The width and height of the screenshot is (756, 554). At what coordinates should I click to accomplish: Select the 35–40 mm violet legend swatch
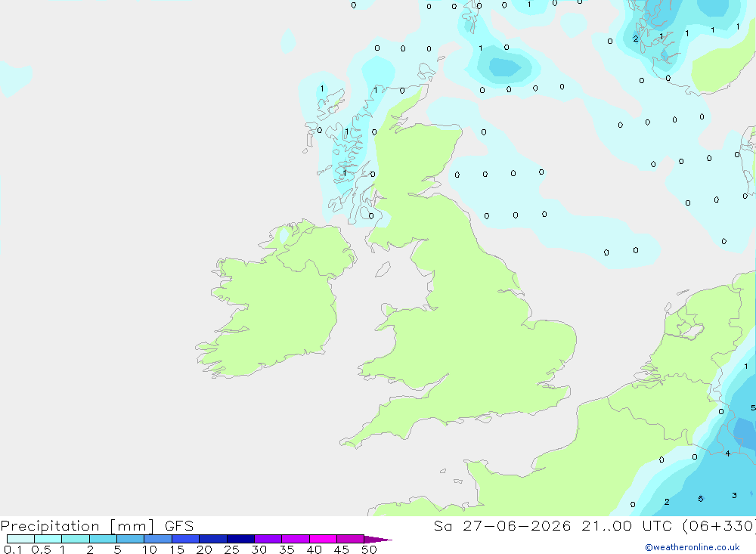(296, 539)
